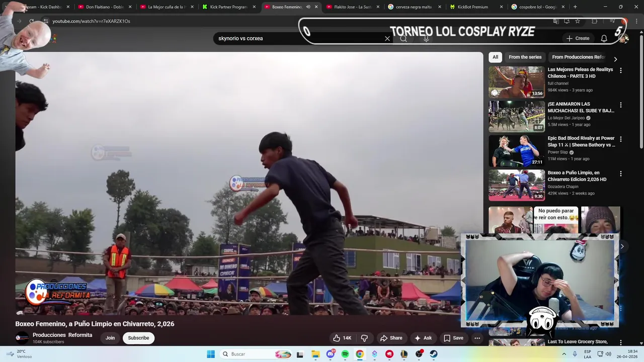
Task: Mute the Boxeo Femenino tab audio
Action: tap(308, 7)
